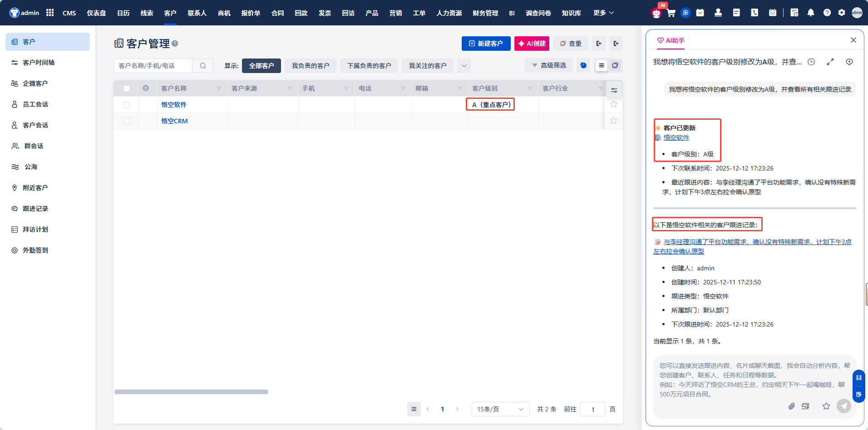
Task: Open column settings icon in table header
Action: [614, 90]
